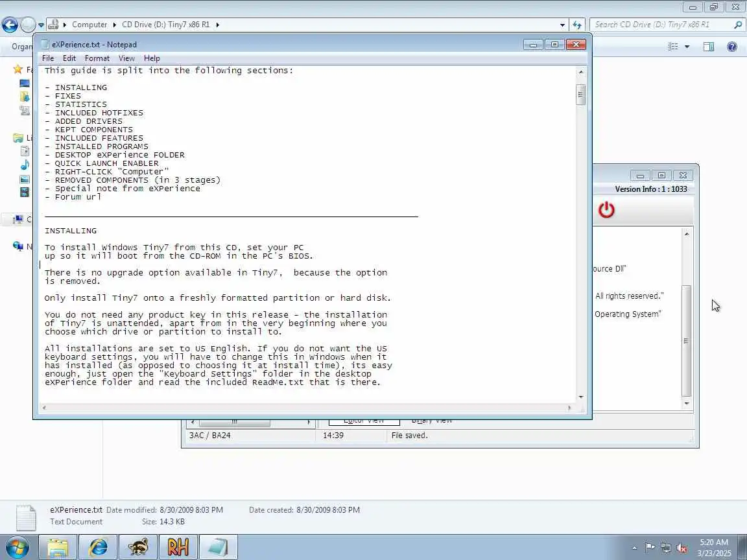Change the Explorer view mode icon
Screen dimensions: 747x560
672,46
